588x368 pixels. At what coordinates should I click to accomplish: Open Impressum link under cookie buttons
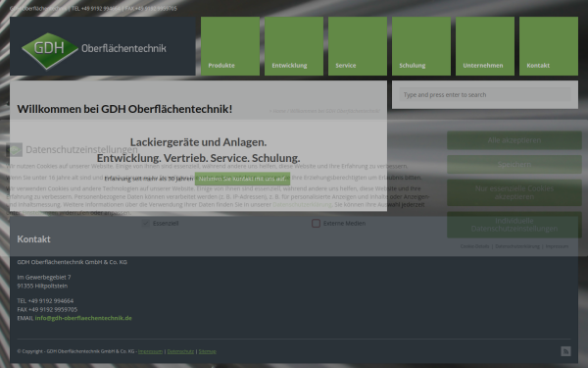[x=557, y=246]
